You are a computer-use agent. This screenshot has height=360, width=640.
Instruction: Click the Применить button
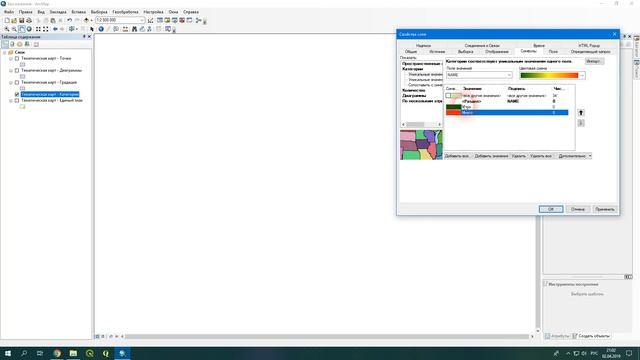coord(604,209)
